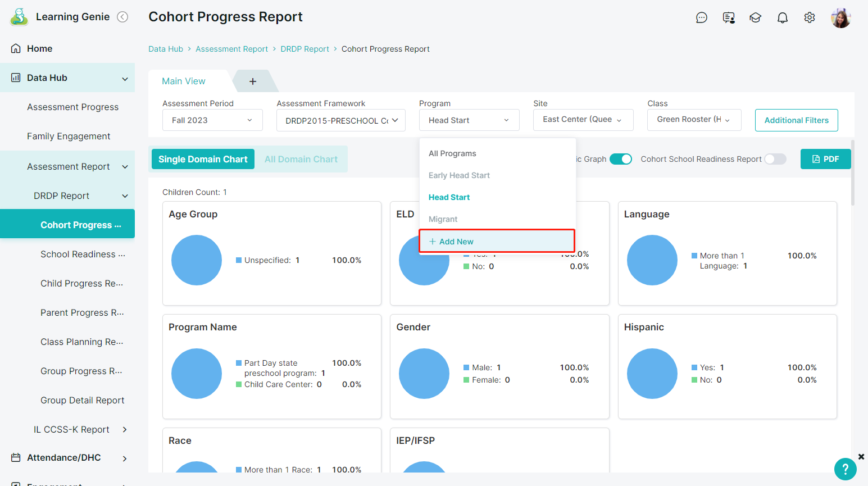
Task: Choose Add New in program list
Action: tap(456, 242)
